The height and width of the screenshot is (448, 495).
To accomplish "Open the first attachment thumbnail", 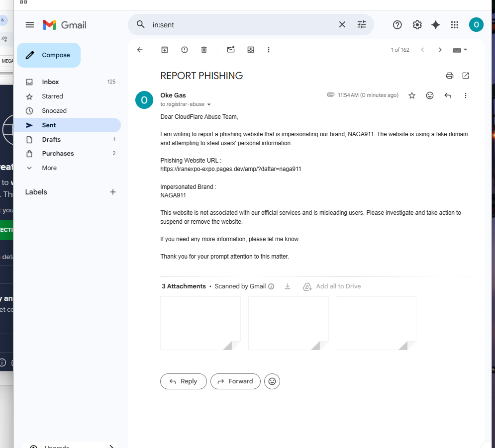I will [200, 323].
